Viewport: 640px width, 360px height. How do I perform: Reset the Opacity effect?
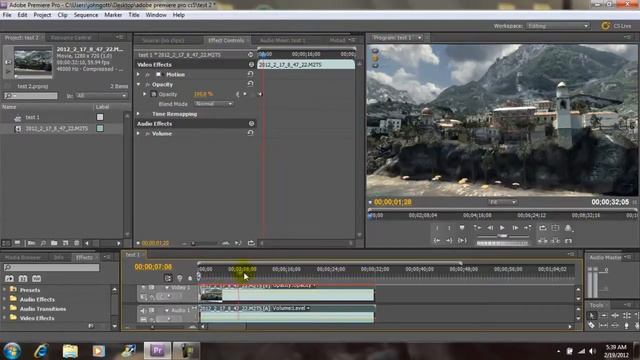point(250,84)
